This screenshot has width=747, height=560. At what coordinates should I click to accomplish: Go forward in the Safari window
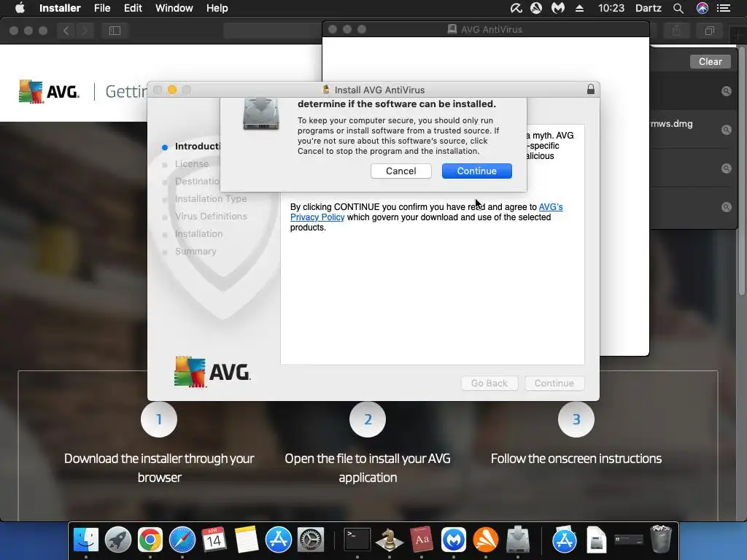click(x=85, y=31)
